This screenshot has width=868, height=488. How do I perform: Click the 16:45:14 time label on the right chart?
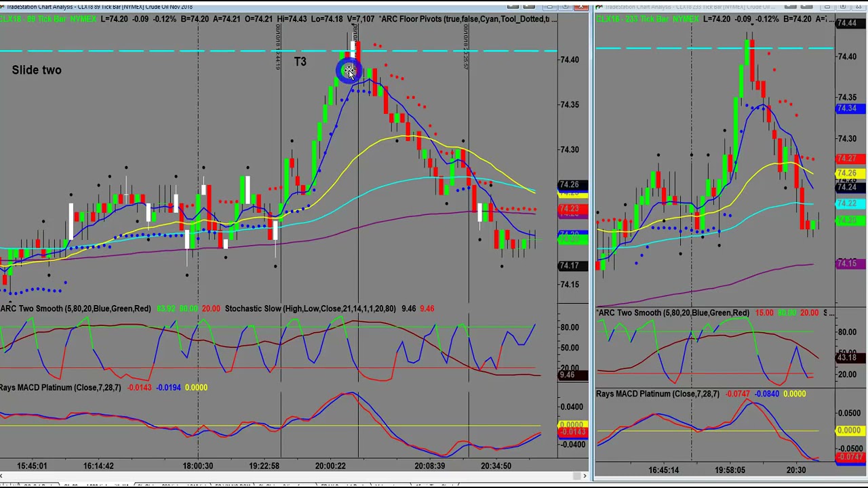click(663, 470)
